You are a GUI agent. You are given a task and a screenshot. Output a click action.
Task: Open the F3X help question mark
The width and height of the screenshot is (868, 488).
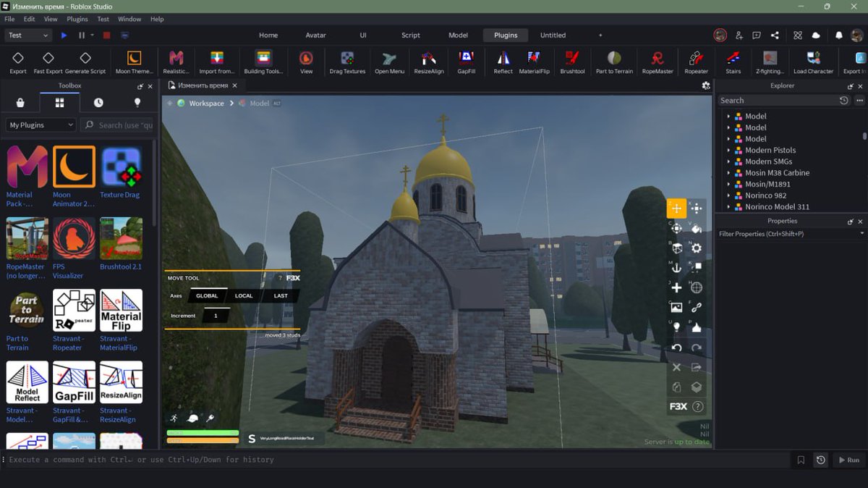coord(698,407)
